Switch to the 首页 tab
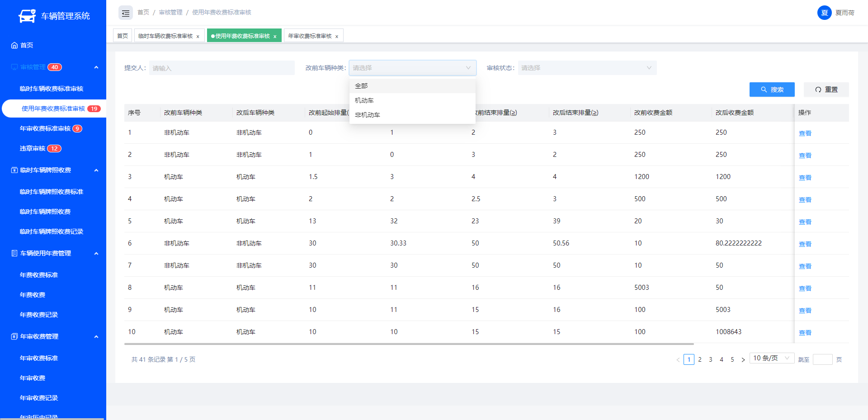868x420 pixels. click(123, 36)
